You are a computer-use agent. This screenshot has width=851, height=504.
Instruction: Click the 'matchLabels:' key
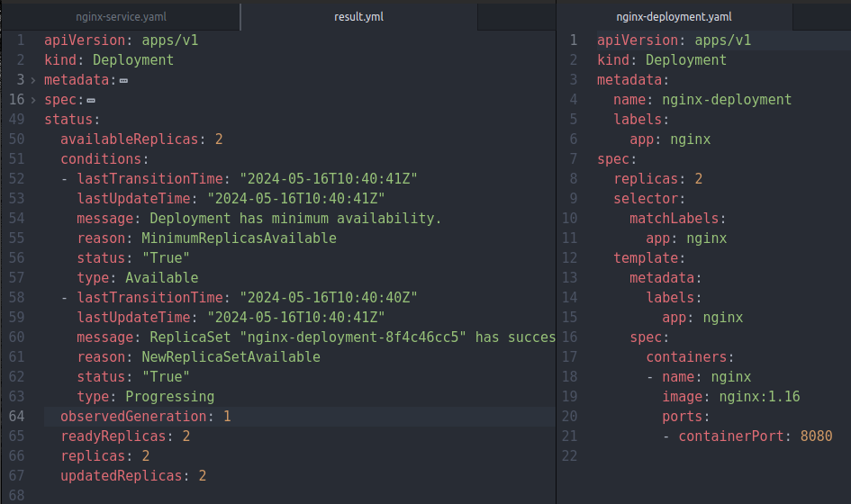(x=677, y=218)
